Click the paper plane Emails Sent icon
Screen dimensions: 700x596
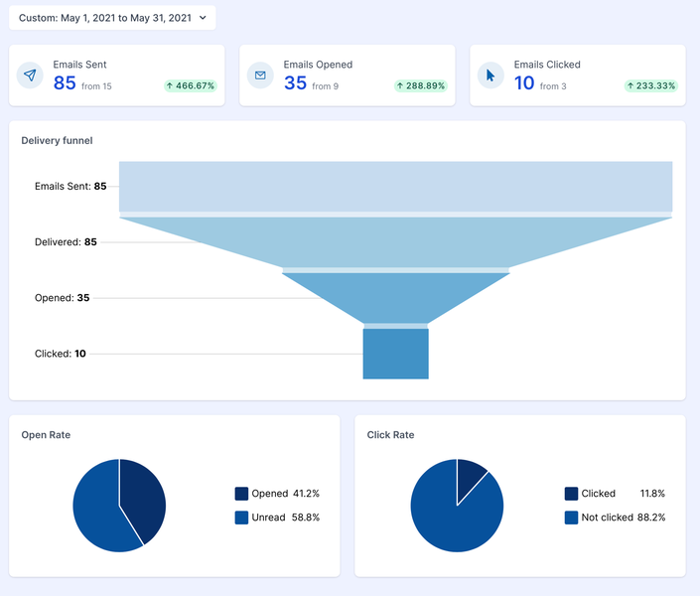point(31,75)
